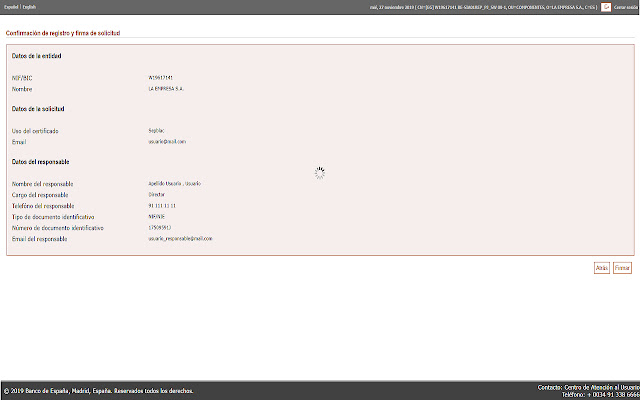Click the 'usuario@mail.com' email value

(x=167, y=142)
